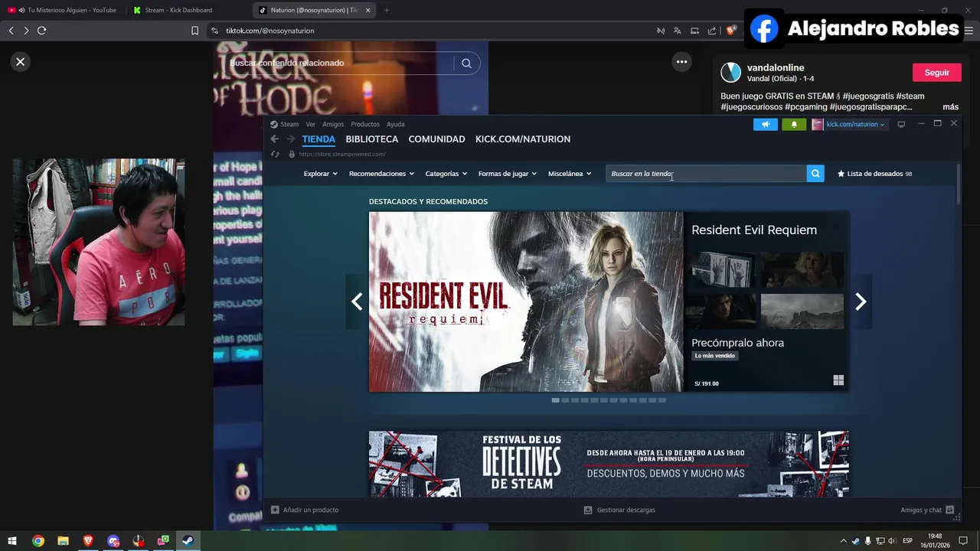Open the Productos menu in Steam
Image resolution: width=980 pixels, height=551 pixels.
[365, 124]
